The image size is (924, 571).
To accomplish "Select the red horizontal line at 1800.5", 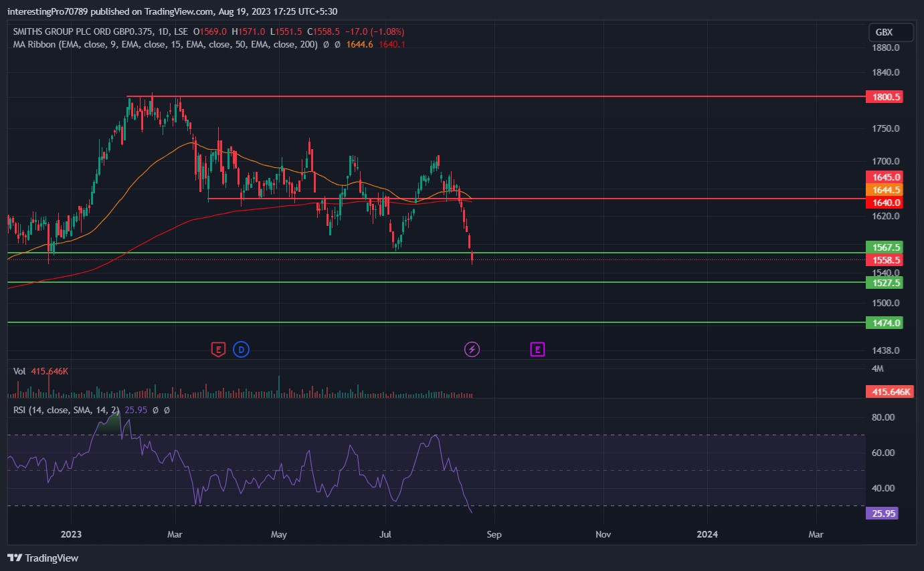I will click(x=495, y=96).
